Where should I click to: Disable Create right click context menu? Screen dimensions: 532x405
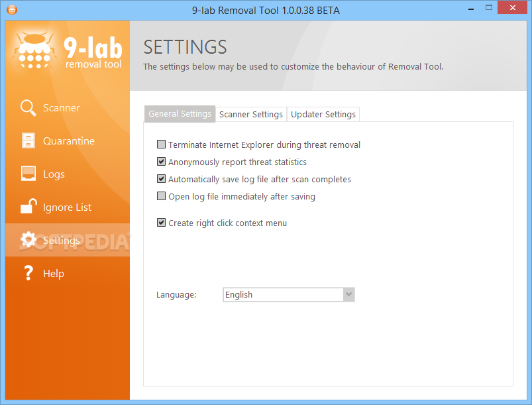coord(161,223)
